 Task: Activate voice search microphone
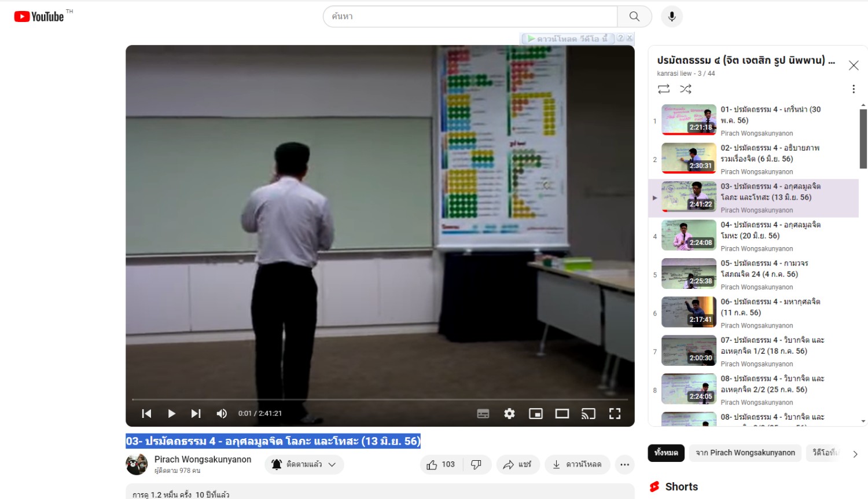pyautogui.click(x=672, y=16)
